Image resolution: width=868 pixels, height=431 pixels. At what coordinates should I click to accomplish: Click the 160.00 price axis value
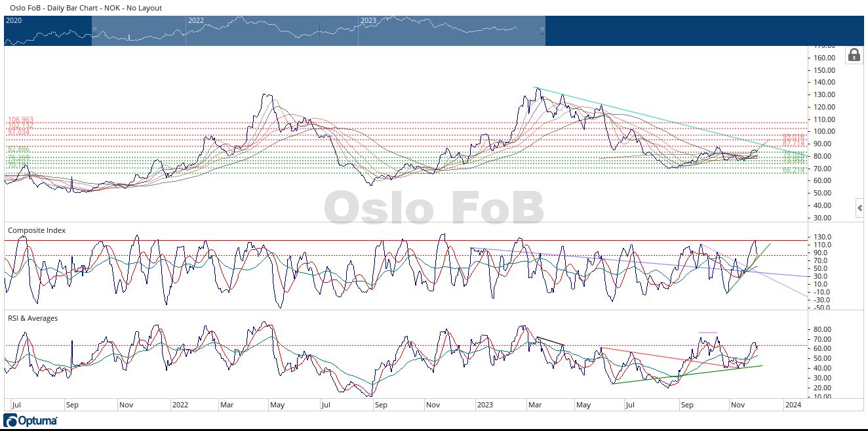(824, 58)
